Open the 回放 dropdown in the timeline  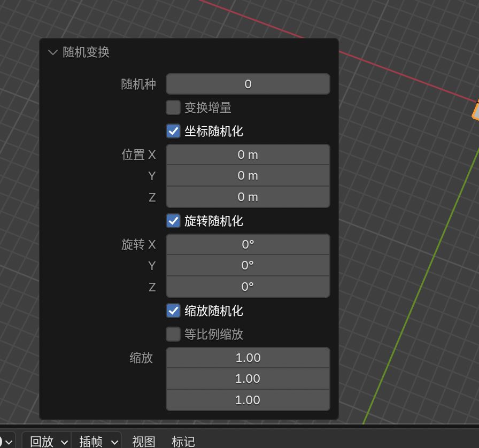(48, 441)
